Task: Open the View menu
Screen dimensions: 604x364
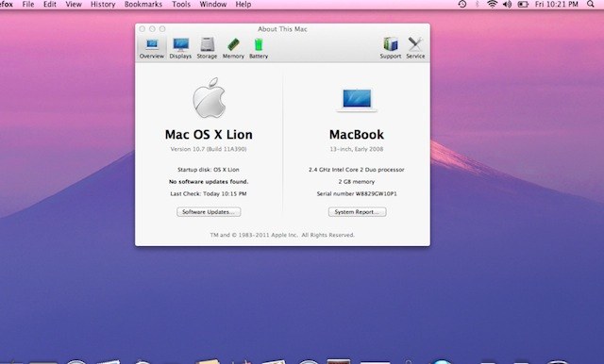Action: coord(74,4)
